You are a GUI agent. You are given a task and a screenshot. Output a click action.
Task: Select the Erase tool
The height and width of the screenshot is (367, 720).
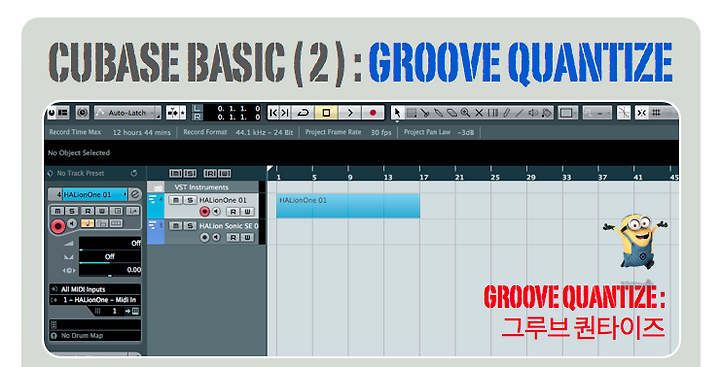(x=451, y=113)
